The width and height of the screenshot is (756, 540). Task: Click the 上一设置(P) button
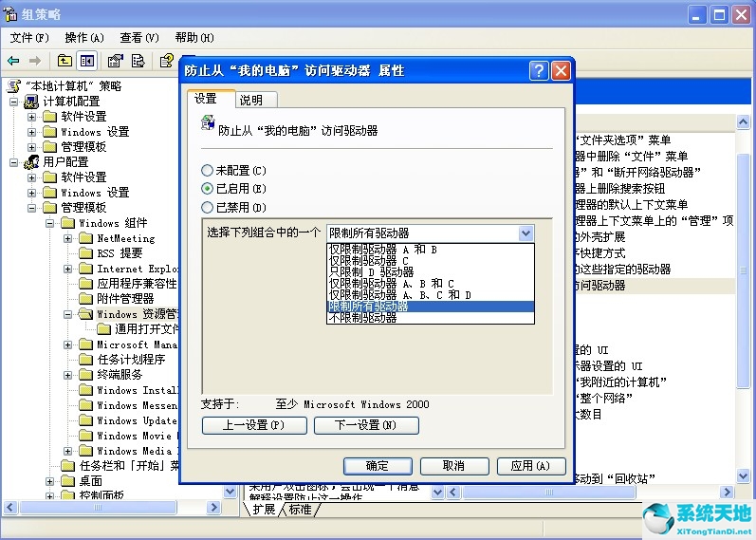pos(254,425)
